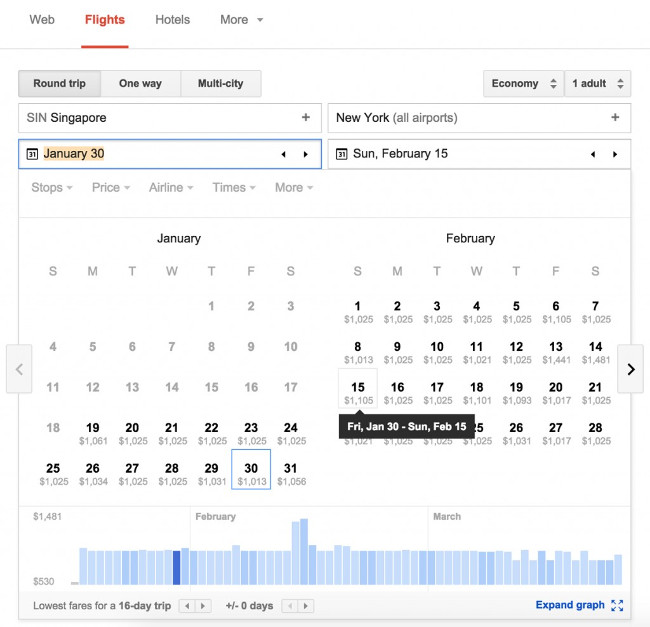Open the Economy cabin class dropdown
The height and width of the screenshot is (627, 650).
point(522,84)
